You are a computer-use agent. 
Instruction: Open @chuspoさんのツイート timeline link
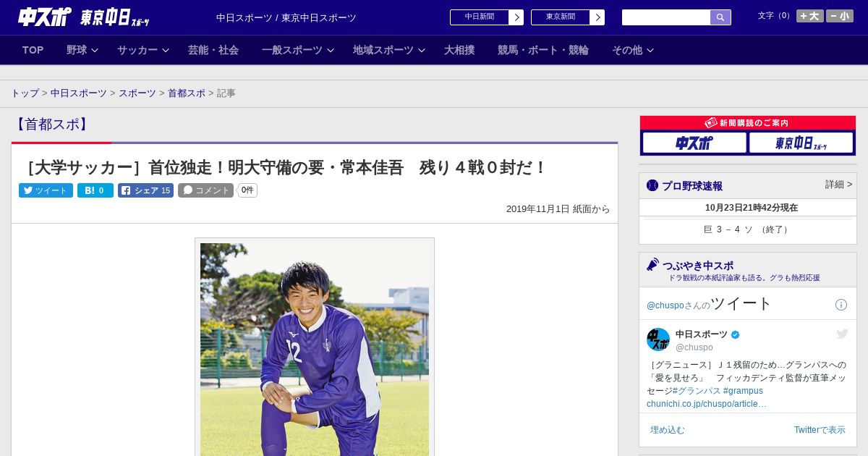tap(710, 304)
